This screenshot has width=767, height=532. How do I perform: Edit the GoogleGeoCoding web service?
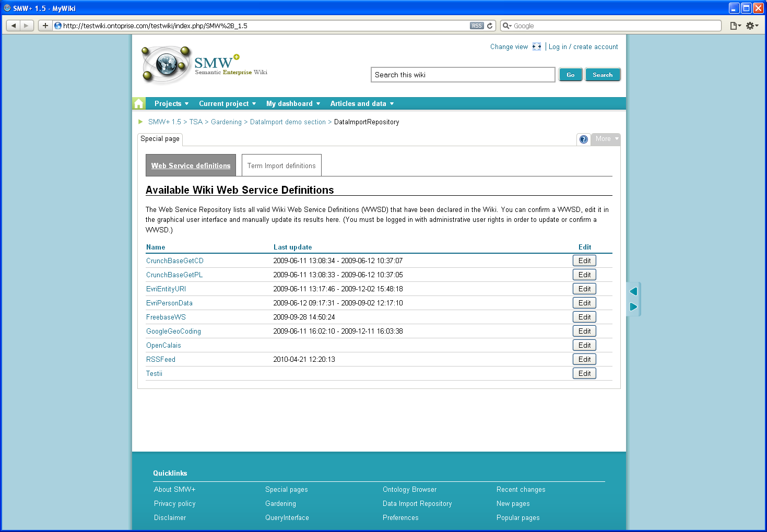584,331
